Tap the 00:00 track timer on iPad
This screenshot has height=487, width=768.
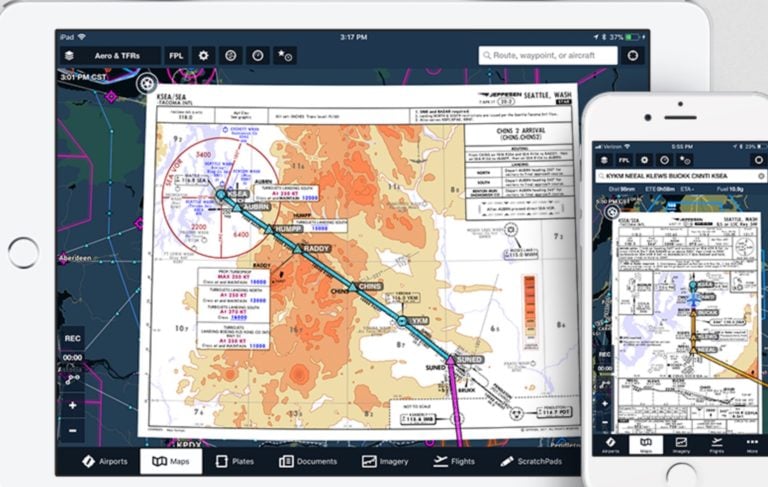point(72,358)
